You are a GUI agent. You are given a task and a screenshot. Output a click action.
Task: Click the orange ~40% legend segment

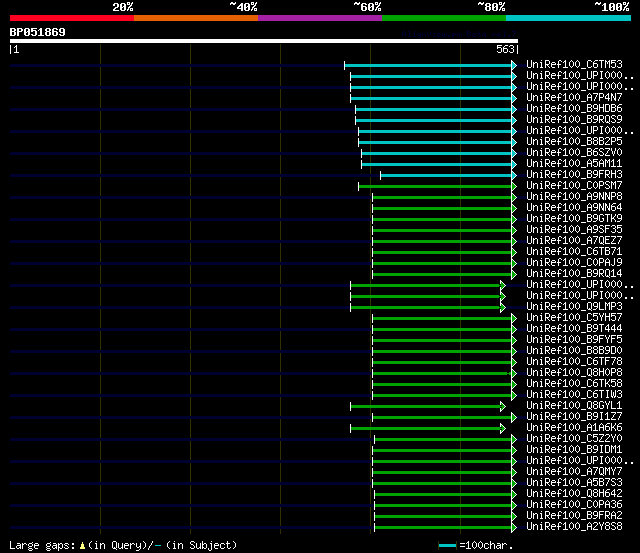coord(196,18)
